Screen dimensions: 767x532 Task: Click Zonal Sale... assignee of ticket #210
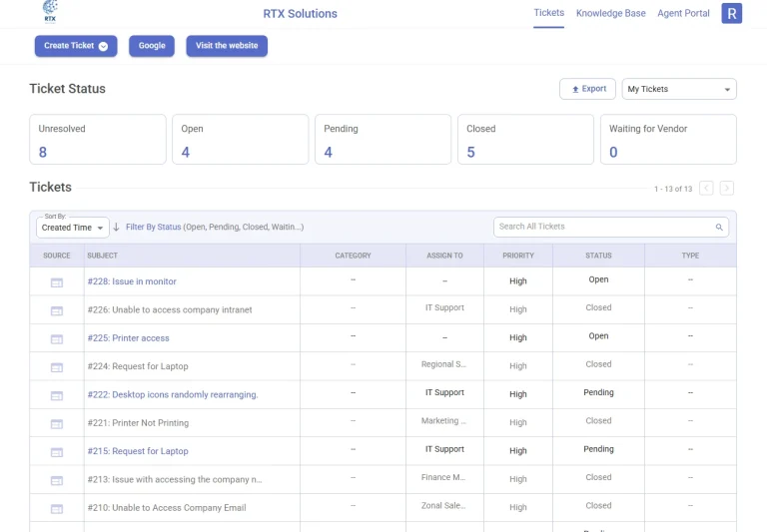(x=443, y=506)
